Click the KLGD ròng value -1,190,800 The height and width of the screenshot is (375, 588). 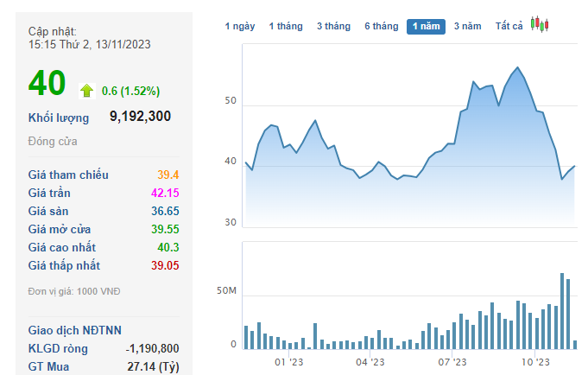tap(152, 347)
